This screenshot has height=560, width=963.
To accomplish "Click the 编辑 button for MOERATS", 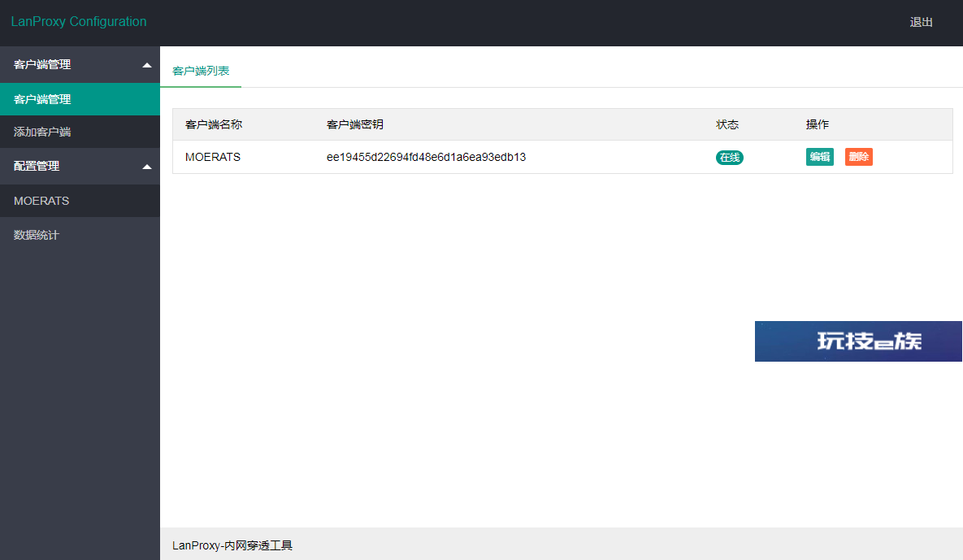I will tap(819, 157).
